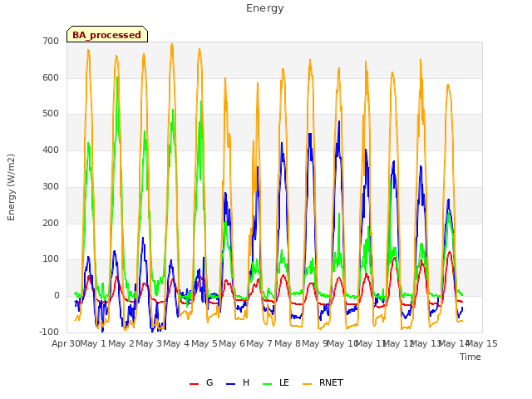Click the blue H legend line swatch
The image size is (532, 399).
point(231,384)
